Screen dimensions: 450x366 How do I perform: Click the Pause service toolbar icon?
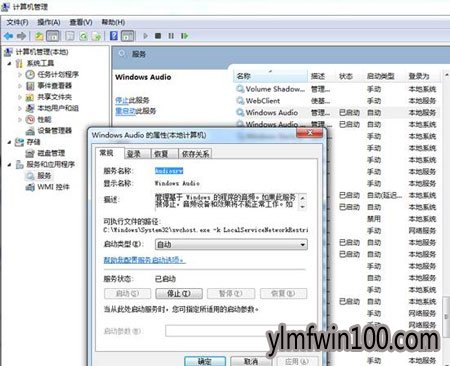171,36
